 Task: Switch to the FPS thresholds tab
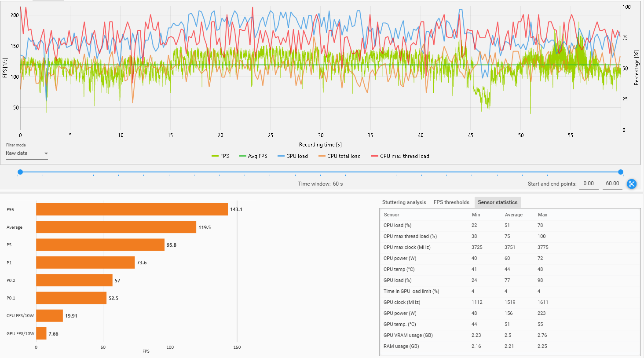click(451, 202)
